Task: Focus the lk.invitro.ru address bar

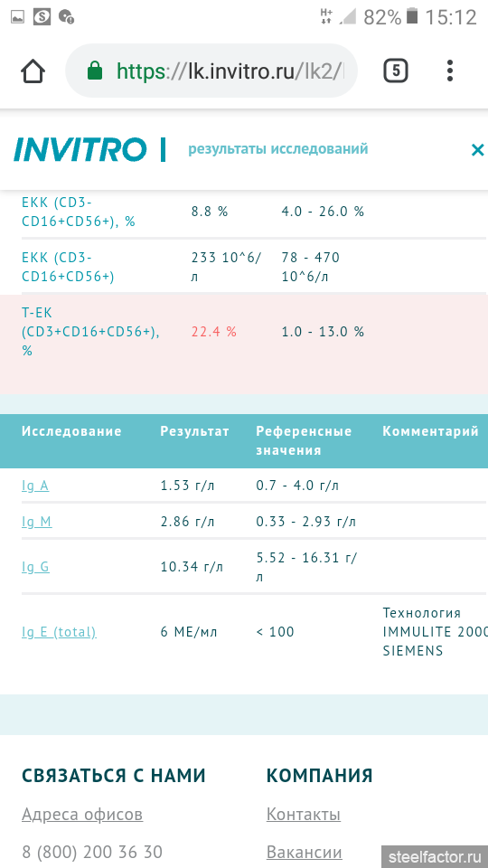Action: tap(211, 71)
